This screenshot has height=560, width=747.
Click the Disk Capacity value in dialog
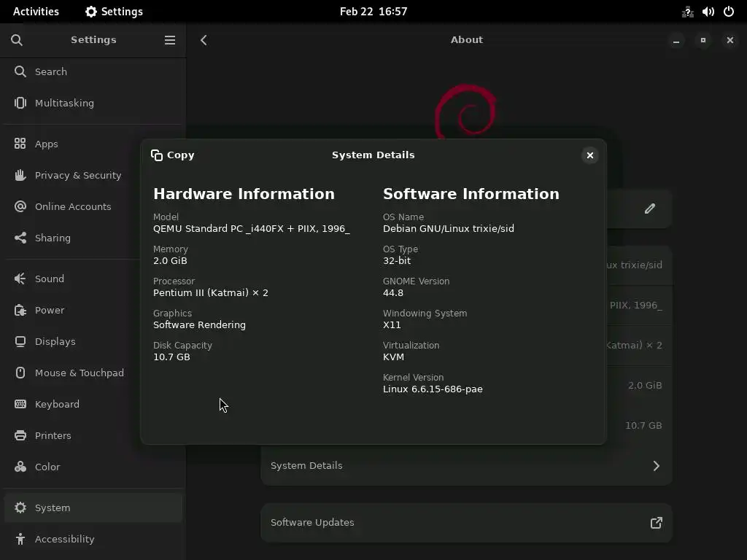tap(171, 357)
